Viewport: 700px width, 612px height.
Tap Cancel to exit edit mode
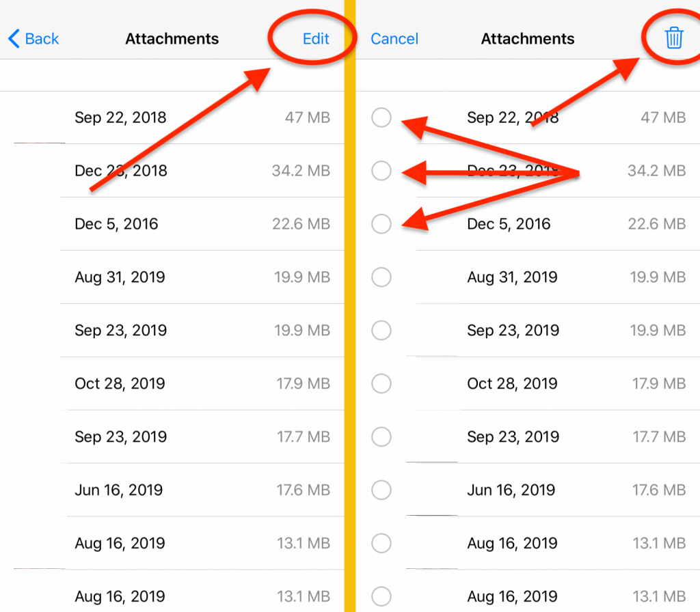point(394,39)
